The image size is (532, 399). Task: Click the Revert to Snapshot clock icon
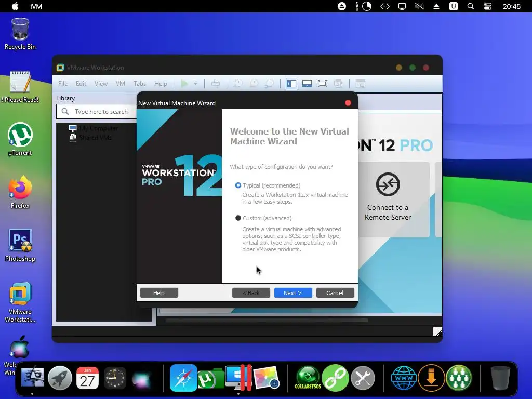point(254,84)
